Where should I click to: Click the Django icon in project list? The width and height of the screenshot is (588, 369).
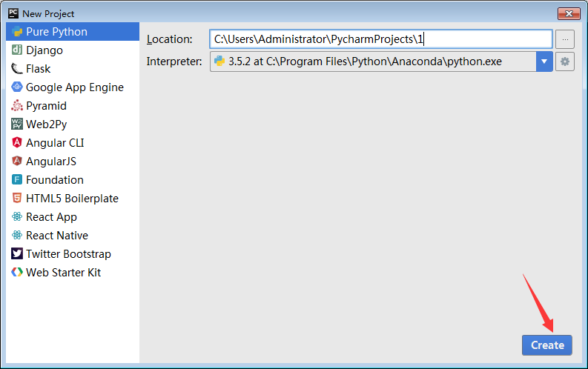tap(17, 50)
